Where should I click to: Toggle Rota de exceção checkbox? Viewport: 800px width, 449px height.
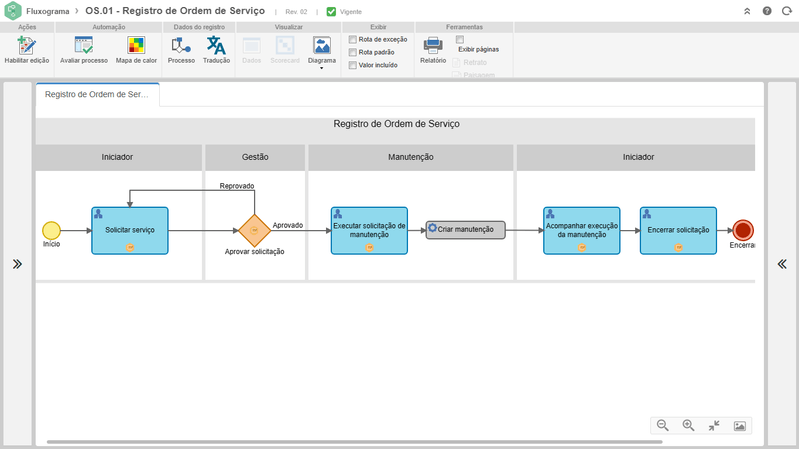(x=353, y=39)
